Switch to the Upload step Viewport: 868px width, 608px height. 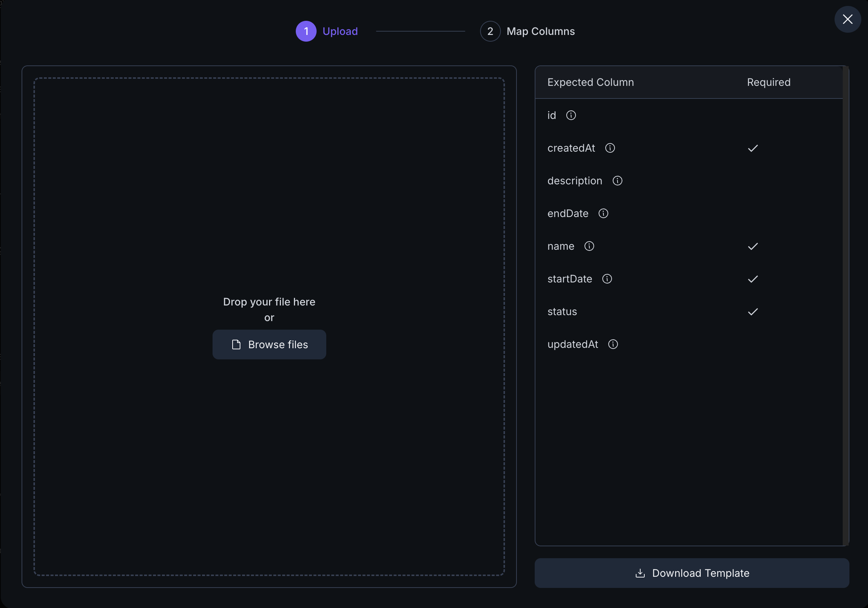340,31
